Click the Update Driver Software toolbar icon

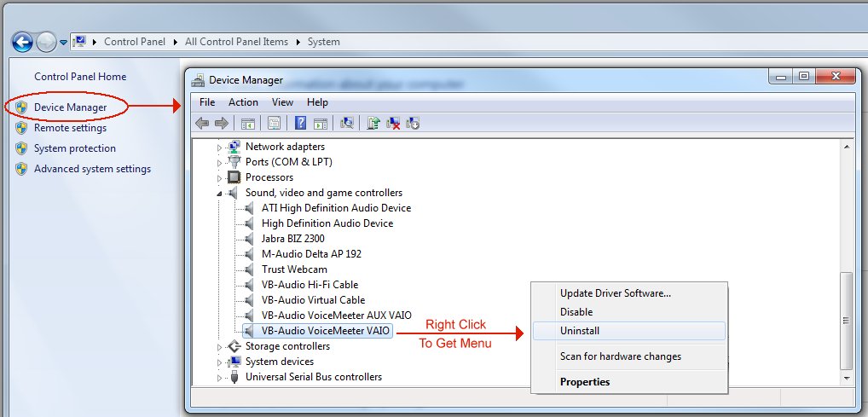(373, 123)
